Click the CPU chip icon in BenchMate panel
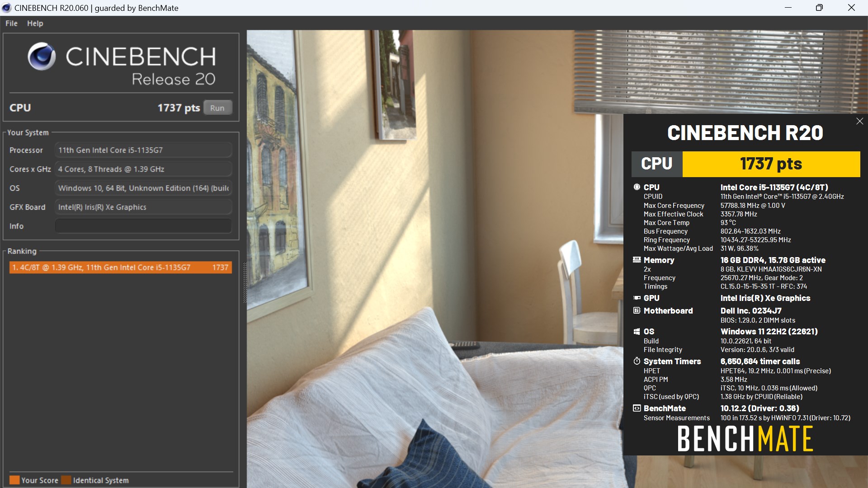This screenshot has height=488, width=868. [637, 187]
